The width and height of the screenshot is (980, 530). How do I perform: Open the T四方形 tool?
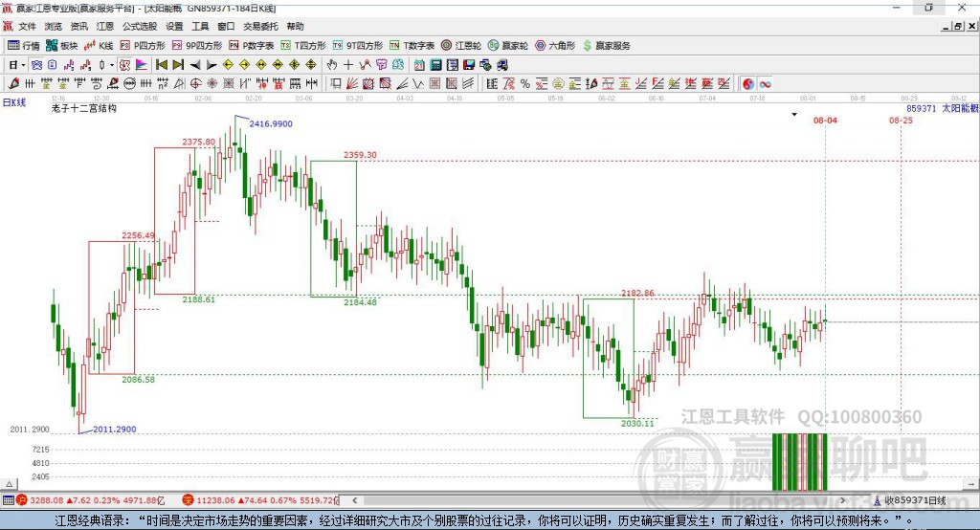click(x=303, y=46)
